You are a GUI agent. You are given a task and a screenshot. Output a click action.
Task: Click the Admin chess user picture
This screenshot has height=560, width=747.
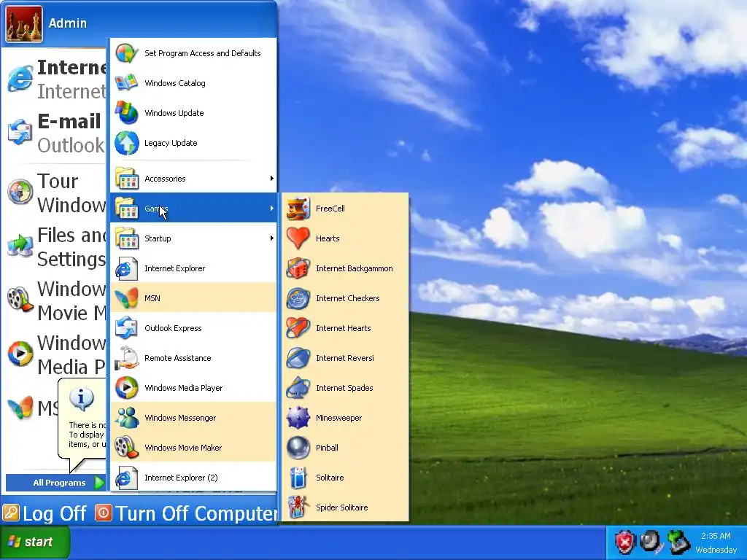[24, 24]
